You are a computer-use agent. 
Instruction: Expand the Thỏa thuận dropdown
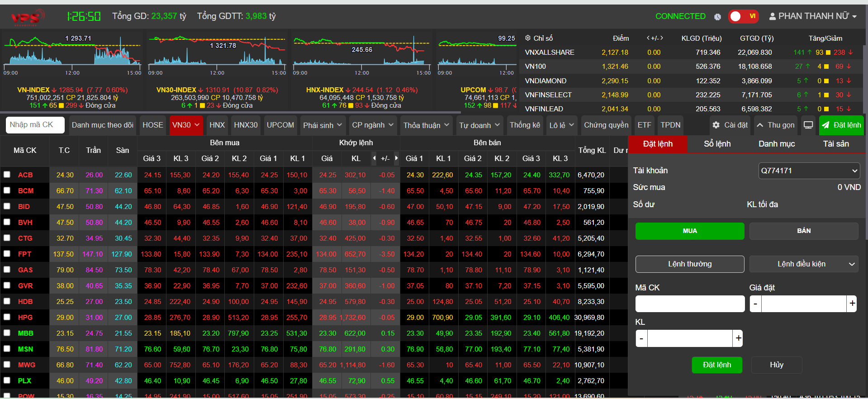click(x=426, y=125)
